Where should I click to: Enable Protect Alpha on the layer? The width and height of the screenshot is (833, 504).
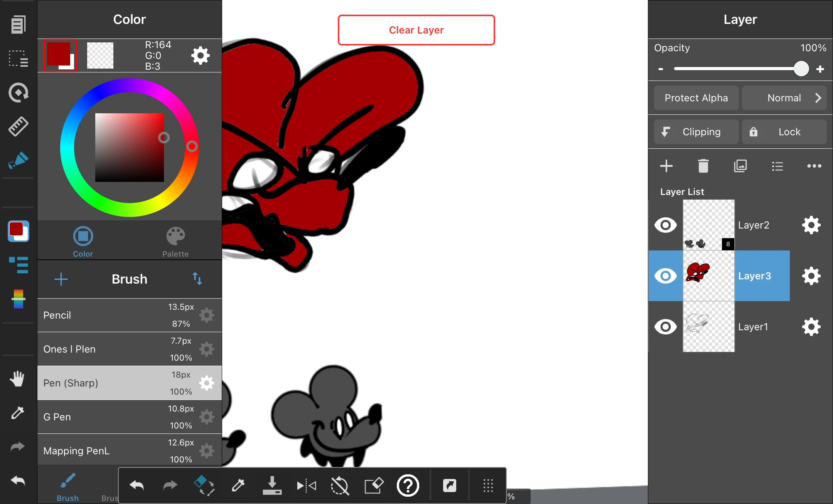(x=696, y=97)
